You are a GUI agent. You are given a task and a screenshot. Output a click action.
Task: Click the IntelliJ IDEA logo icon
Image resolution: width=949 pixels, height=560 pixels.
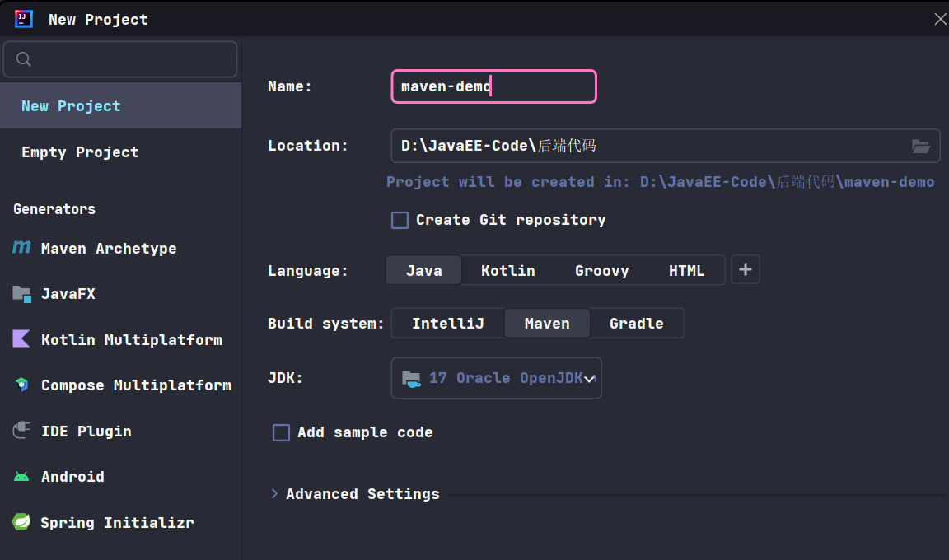(24, 19)
